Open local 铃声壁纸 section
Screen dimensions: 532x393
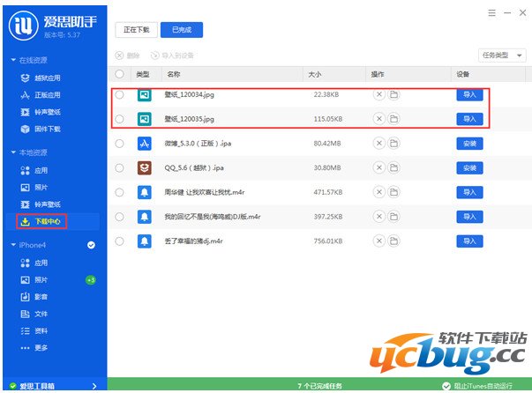tap(41, 204)
